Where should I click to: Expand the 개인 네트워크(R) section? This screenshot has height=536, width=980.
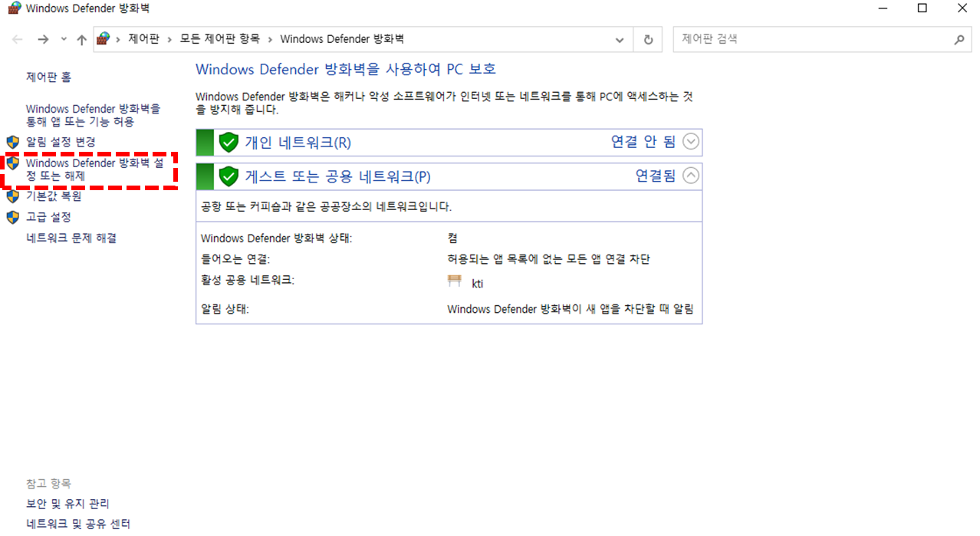pos(691,142)
